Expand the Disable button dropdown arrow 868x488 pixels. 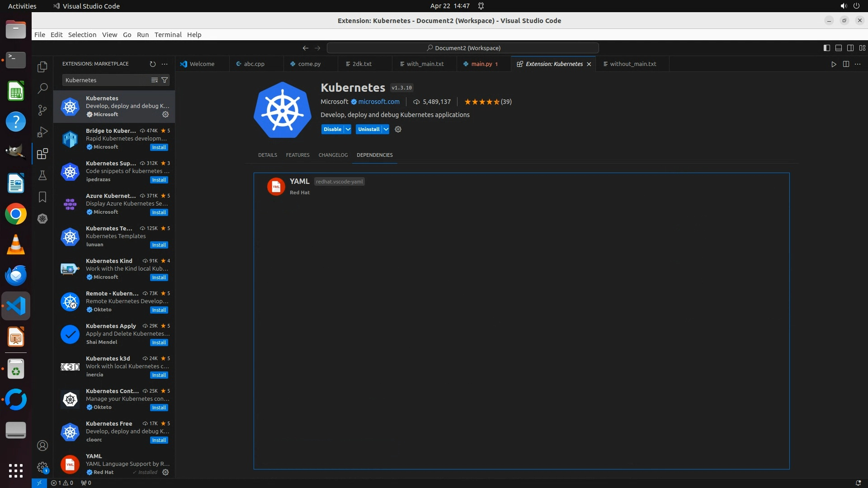[348, 129]
